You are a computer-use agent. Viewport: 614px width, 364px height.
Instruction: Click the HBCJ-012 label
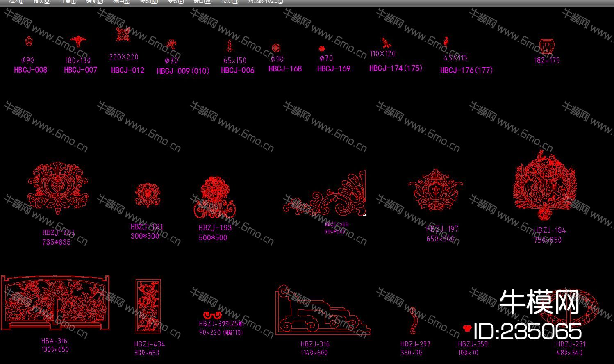[128, 70]
